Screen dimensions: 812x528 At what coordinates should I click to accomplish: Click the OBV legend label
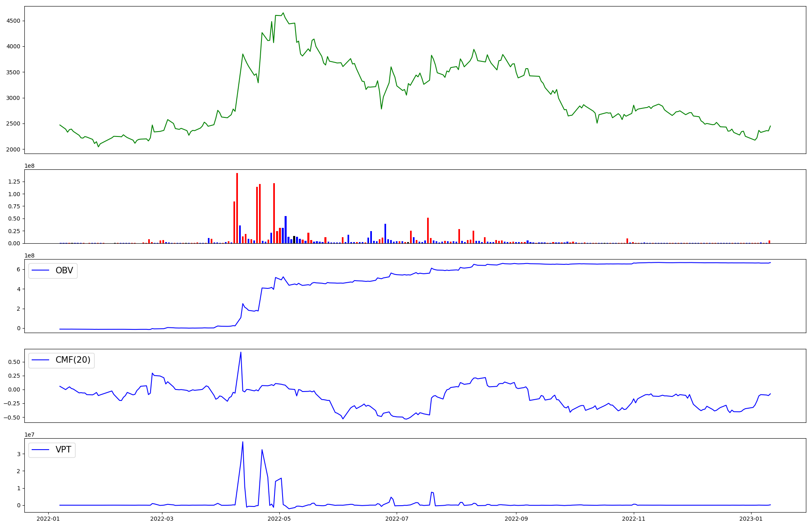coord(64,270)
